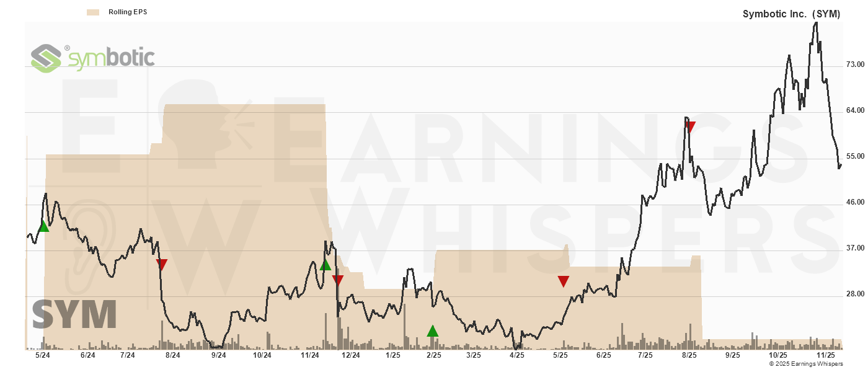868x372 pixels.
Task: Click the 3/25 date axis label
Action: (473, 355)
